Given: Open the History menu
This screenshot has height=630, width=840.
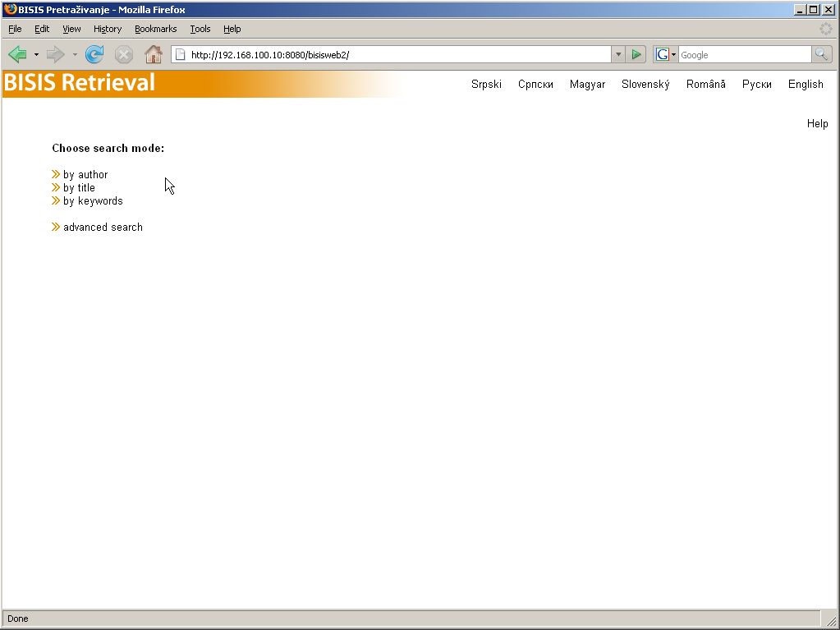Looking at the screenshot, I should pos(107,29).
